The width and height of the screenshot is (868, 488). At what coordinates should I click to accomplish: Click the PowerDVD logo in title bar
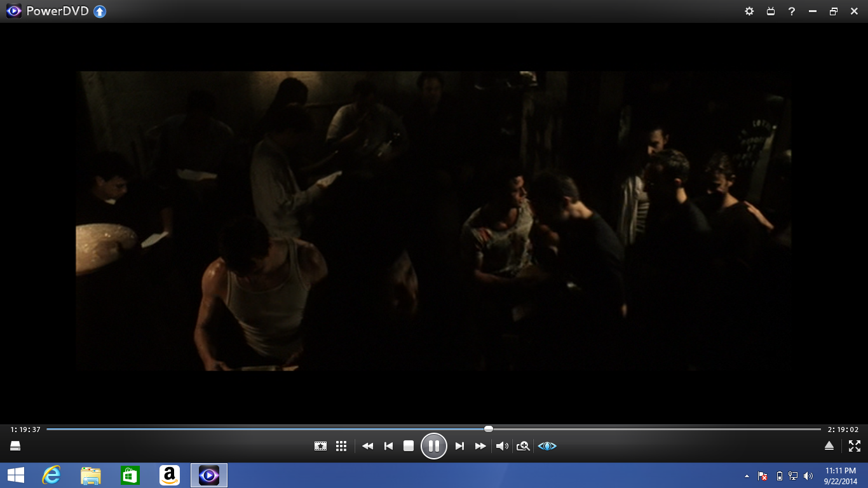click(13, 11)
